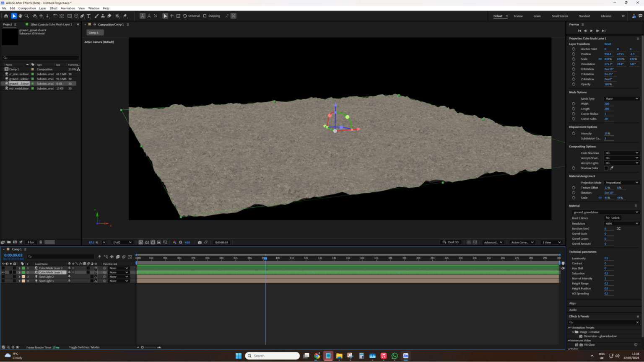Reset the Layer Transform
This screenshot has width=644, height=362.
[608, 44]
